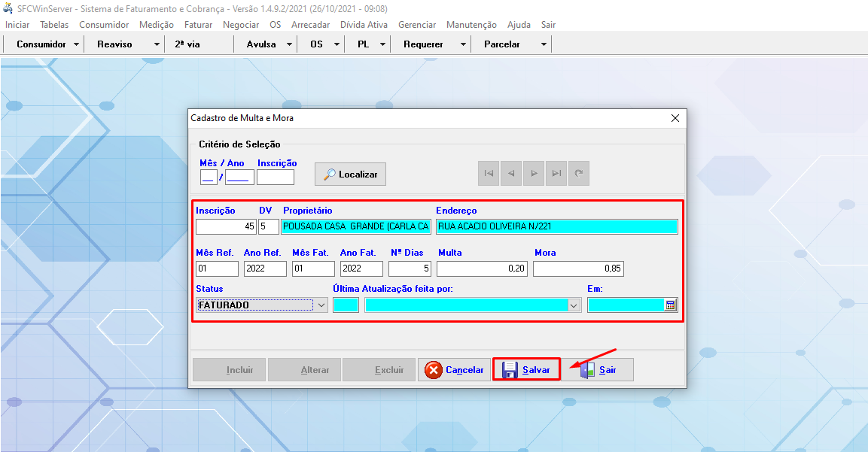Close the Cadastro de Multa e Mora dialog
This screenshot has height=452, width=868.
[675, 118]
